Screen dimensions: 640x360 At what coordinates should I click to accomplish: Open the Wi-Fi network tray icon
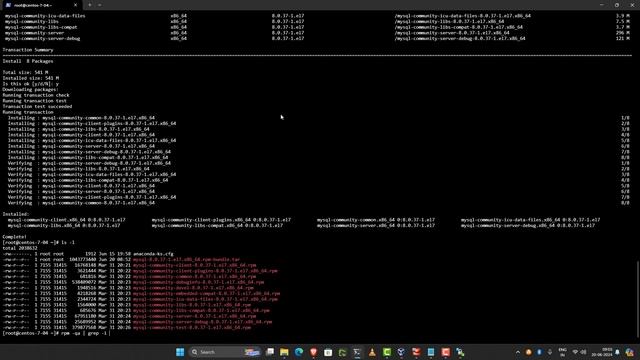point(575,352)
